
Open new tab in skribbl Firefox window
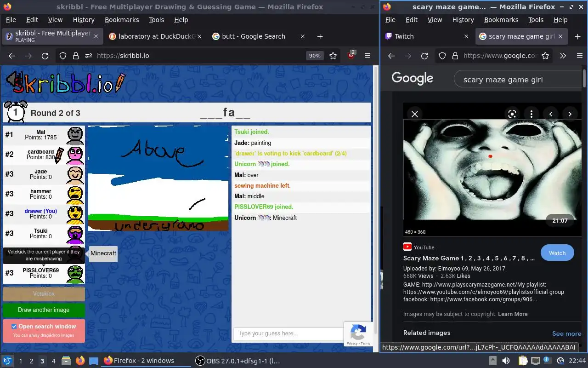320,36
